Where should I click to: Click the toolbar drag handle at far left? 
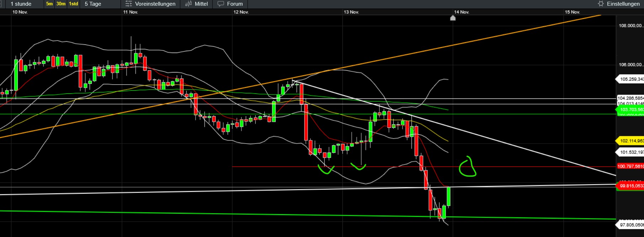tap(2, 4)
